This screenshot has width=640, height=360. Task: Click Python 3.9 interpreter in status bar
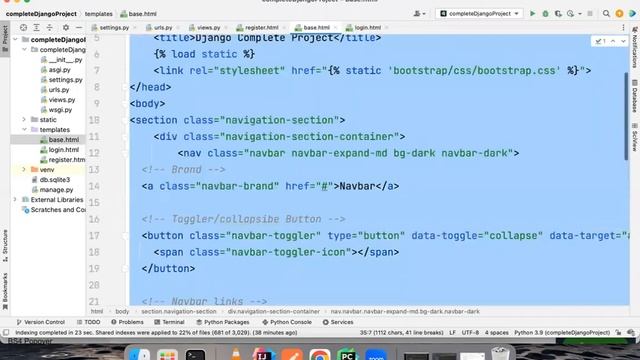tap(562, 333)
